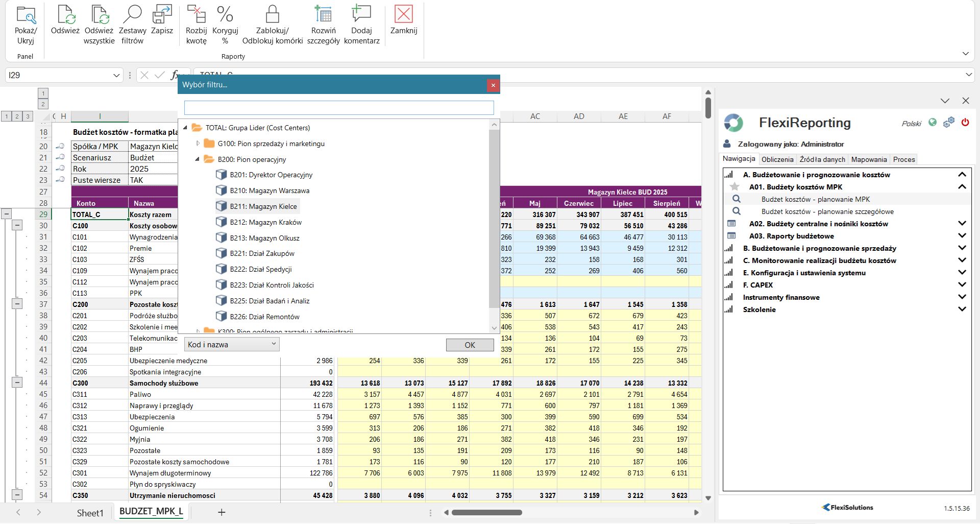Expand the F. CAPEX section
The height and width of the screenshot is (524, 980).
pos(962,285)
